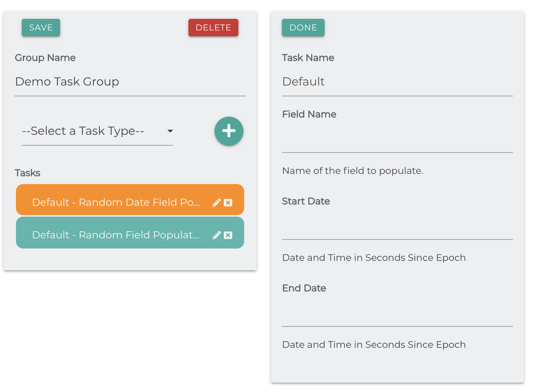Click the round plus add-task button

(229, 131)
